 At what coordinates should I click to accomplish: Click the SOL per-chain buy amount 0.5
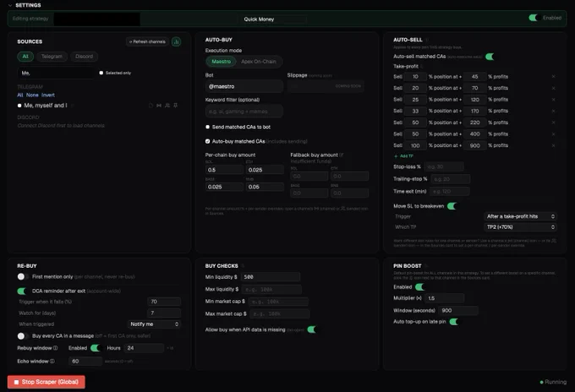(x=224, y=170)
